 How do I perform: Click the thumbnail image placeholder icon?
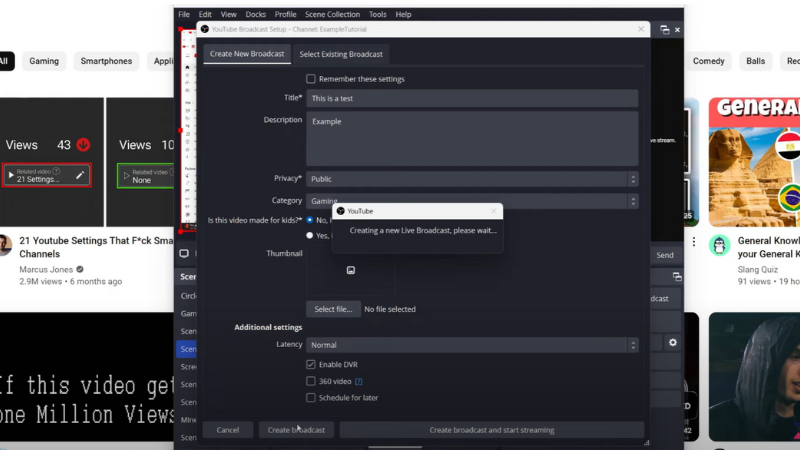tap(351, 270)
